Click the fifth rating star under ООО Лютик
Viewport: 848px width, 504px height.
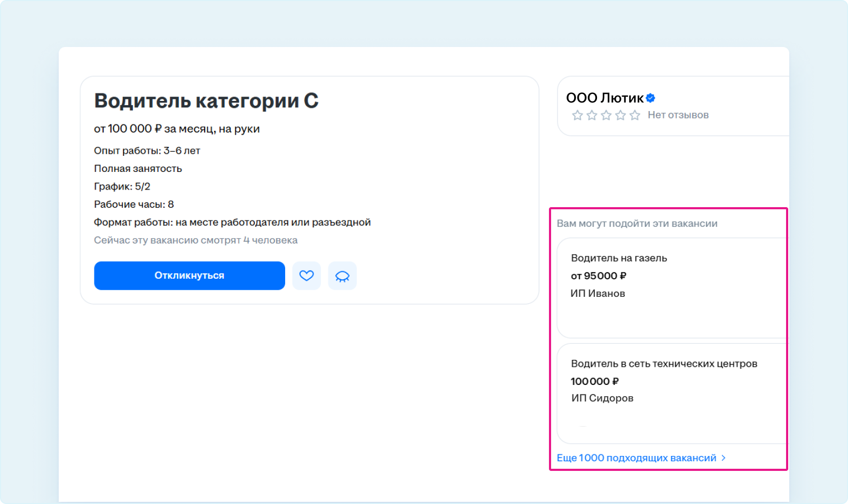coord(635,115)
